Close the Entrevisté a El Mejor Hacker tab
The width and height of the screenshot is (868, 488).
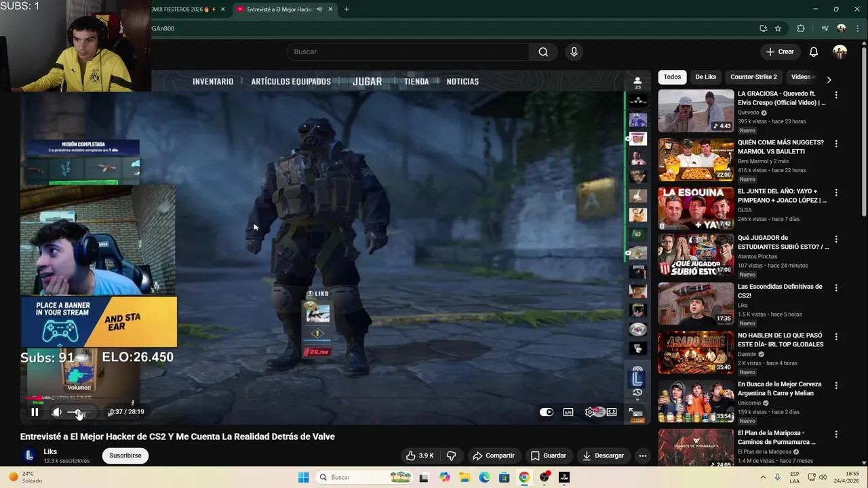click(330, 9)
